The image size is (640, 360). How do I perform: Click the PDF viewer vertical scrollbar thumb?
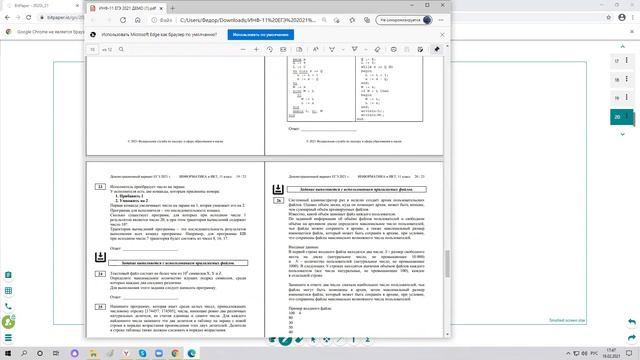[447, 264]
